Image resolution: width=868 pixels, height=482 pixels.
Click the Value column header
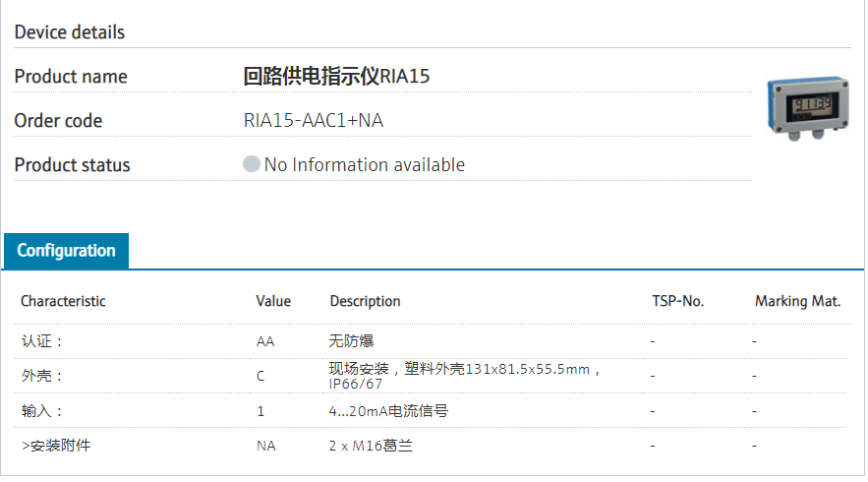[273, 301]
